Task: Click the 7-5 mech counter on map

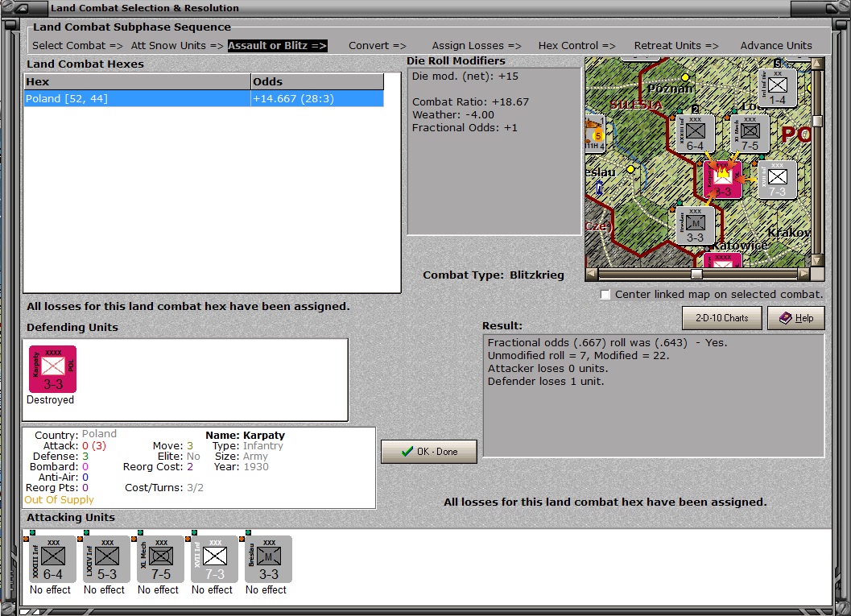Action: click(x=750, y=134)
